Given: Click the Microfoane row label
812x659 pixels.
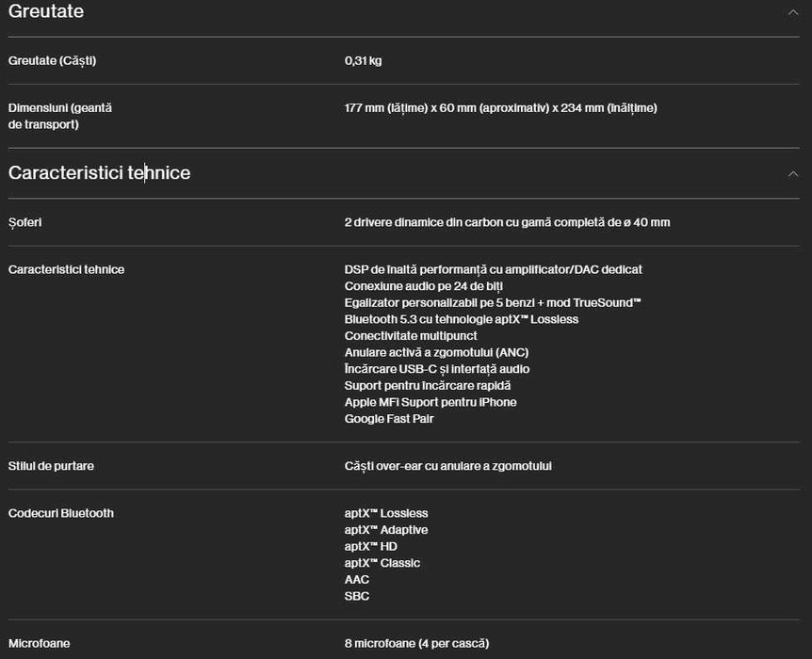Looking at the screenshot, I should [39, 644].
